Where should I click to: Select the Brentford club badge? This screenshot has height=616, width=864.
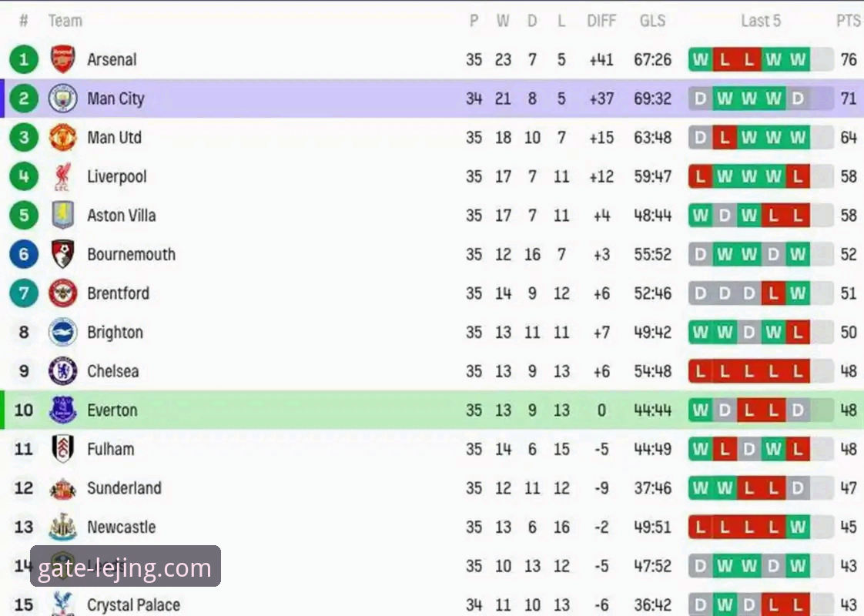pos(62,293)
